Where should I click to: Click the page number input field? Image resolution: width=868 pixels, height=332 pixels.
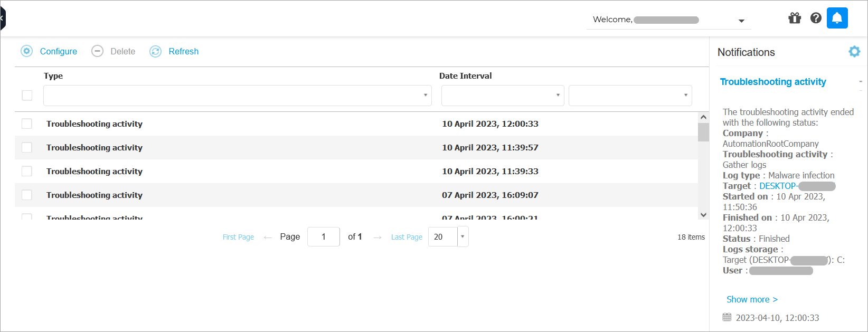click(x=323, y=236)
